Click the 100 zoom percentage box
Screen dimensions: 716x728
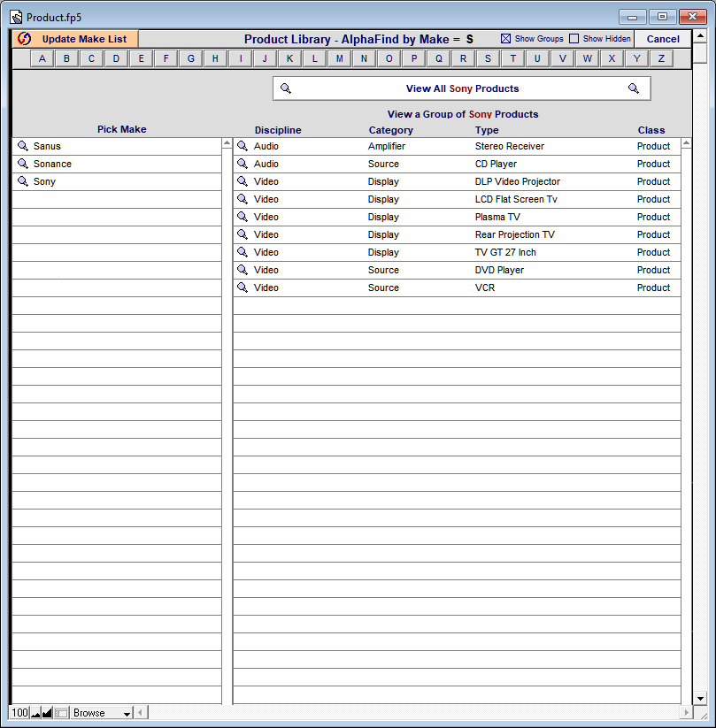point(20,713)
